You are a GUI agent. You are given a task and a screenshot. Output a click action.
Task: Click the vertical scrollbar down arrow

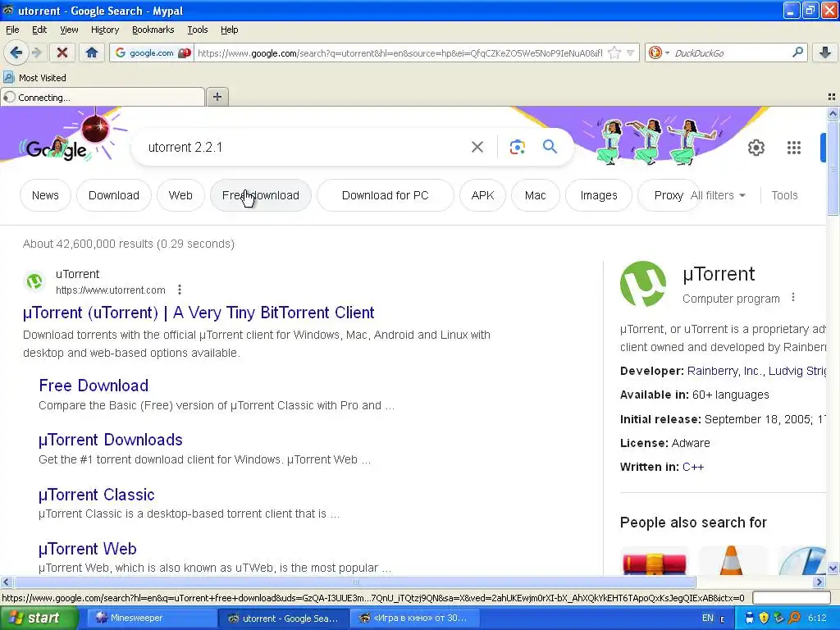coord(833,568)
